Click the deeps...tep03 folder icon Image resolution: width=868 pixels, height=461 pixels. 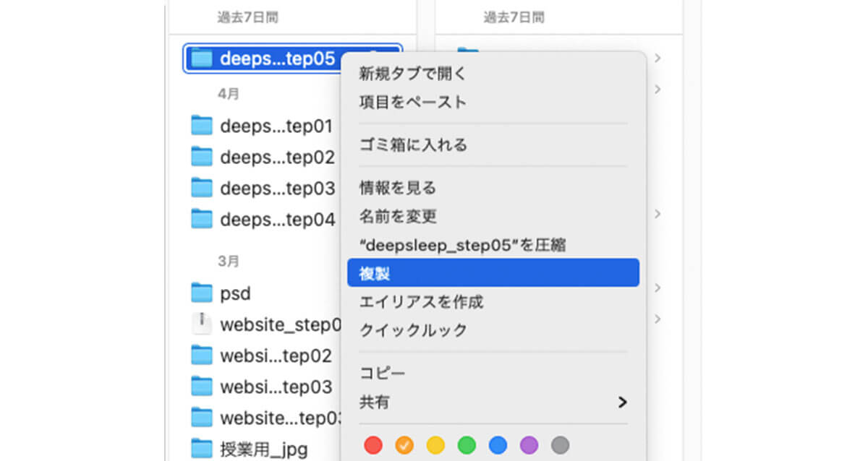pos(201,188)
